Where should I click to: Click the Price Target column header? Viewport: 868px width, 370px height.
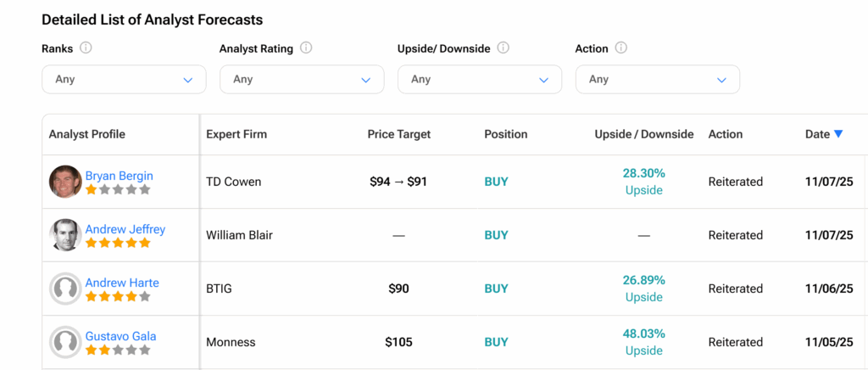(x=398, y=134)
